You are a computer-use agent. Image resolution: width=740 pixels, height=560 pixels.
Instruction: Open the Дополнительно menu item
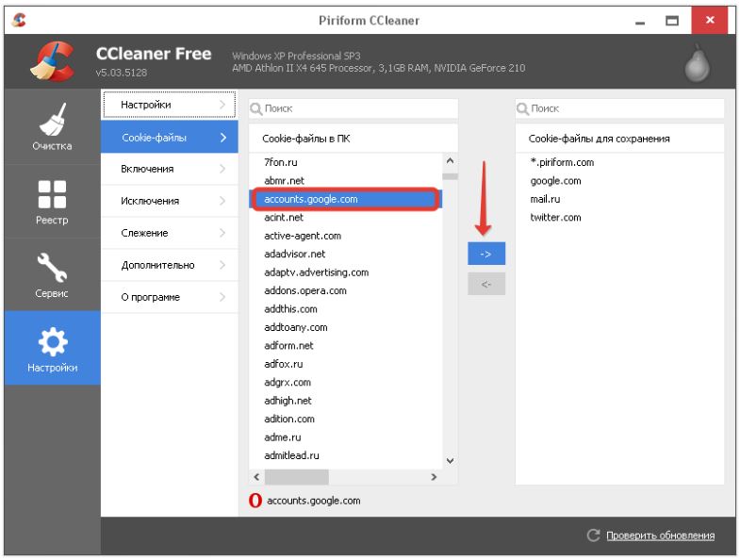tap(170, 265)
